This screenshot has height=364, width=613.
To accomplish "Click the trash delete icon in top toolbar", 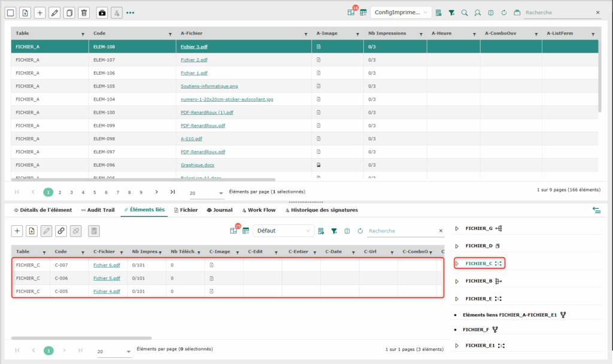I will [84, 13].
